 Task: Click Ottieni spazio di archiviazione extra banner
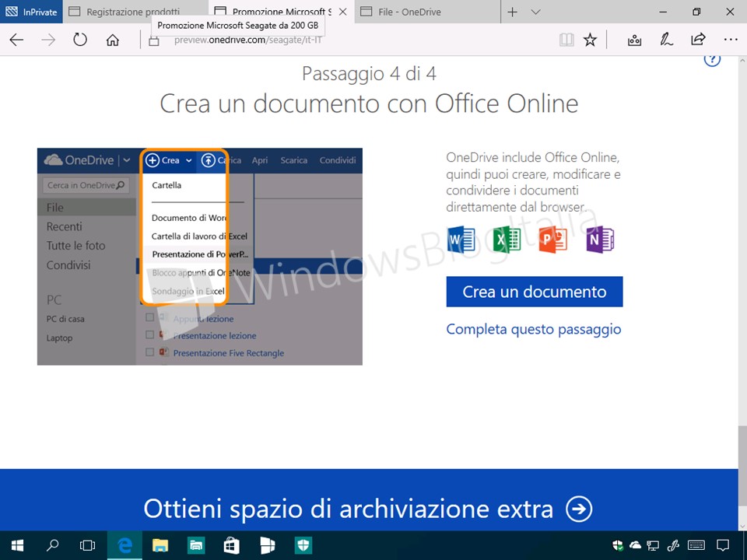[x=369, y=499]
